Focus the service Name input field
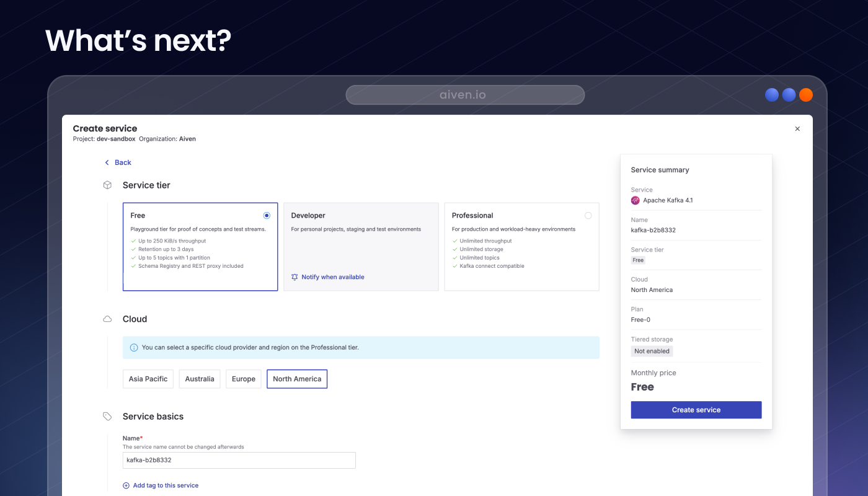Image resolution: width=868 pixels, height=496 pixels. click(239, 460)
